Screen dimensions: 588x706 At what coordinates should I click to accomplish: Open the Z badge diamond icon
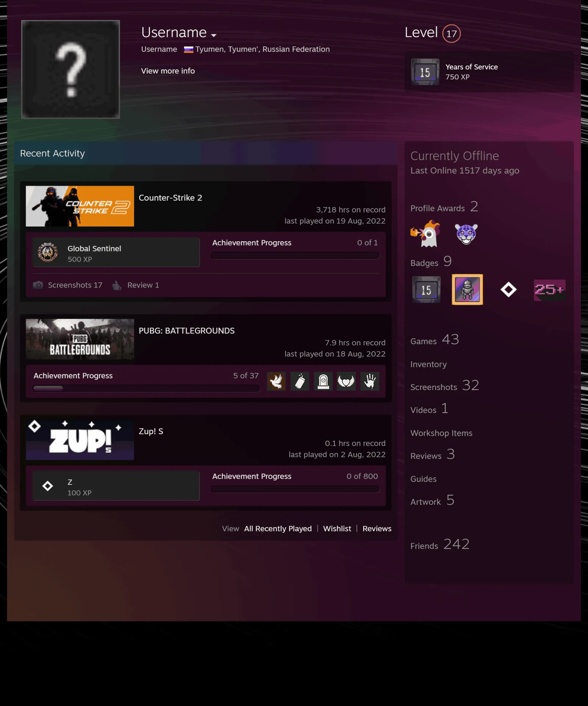coord(48,486)
